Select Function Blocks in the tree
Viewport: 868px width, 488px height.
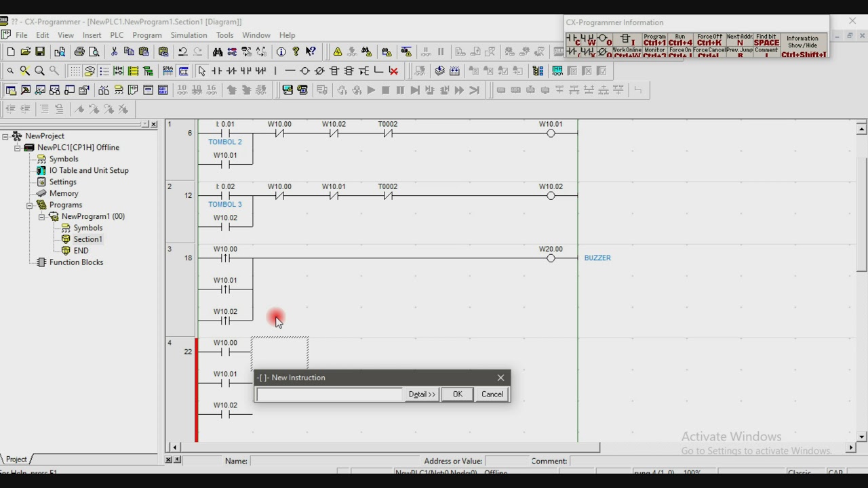point(76,262)
